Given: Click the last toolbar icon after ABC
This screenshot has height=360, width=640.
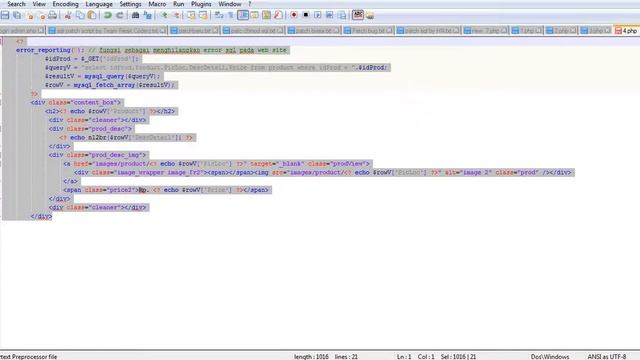Looking at the screenshot, I should [x=370, y=16].
